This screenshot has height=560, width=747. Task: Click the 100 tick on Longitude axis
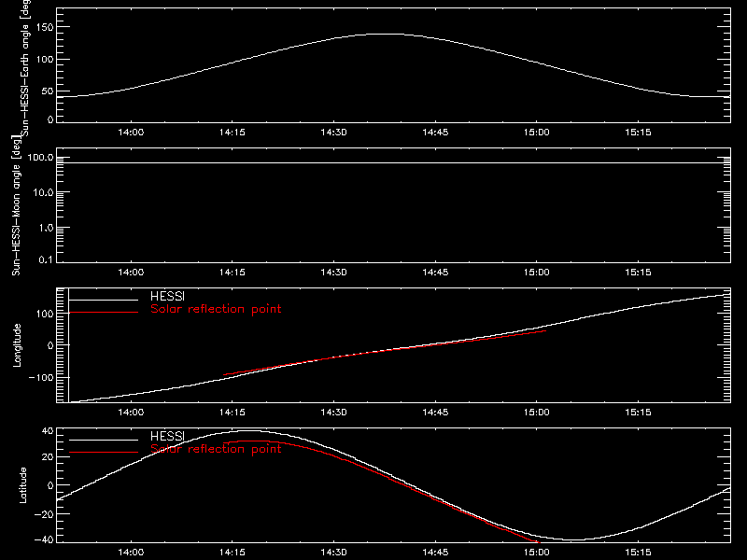click(46, 314)
